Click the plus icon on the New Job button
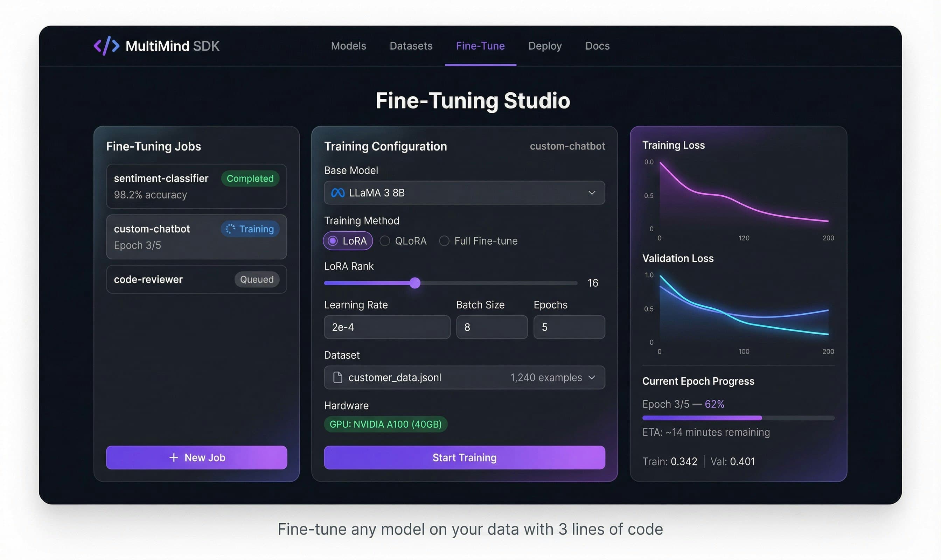Viewport: 941px width, 560px height. tap(174, 457)
